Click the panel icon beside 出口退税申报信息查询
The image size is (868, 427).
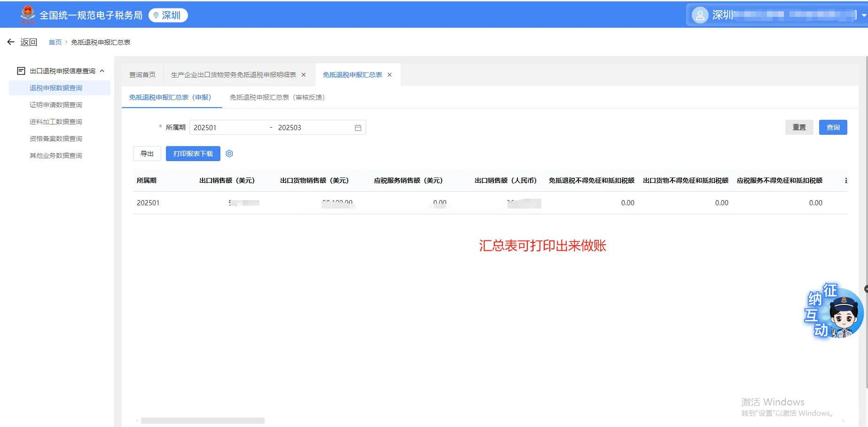[x=21, y=70]
